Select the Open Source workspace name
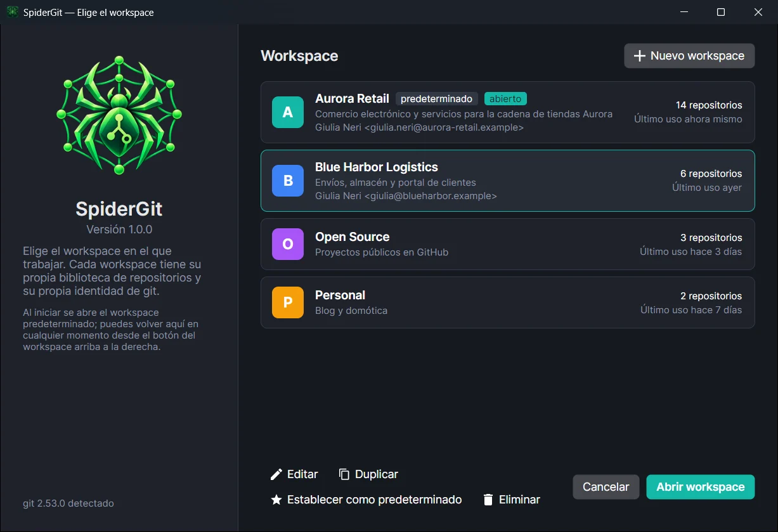 [x=352, y=237]
